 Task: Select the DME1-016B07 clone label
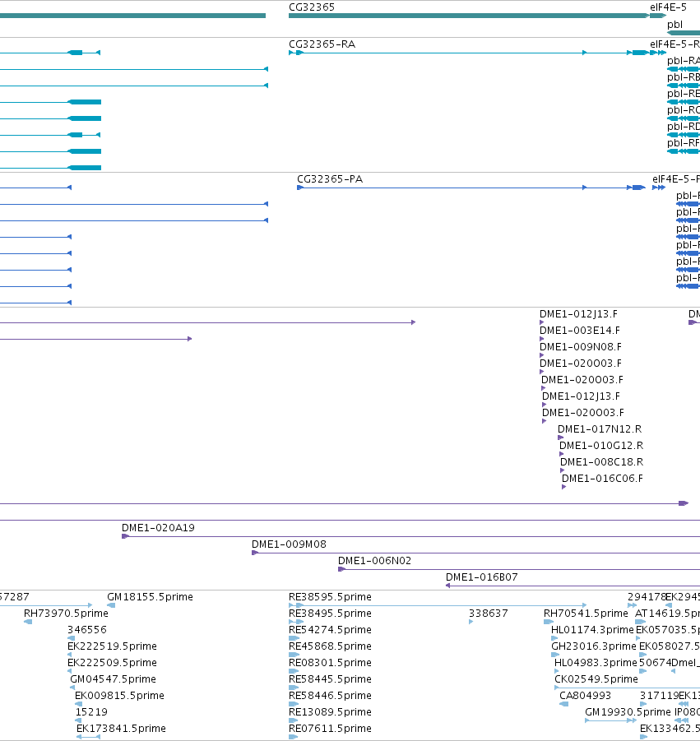pyautogui.click(x=482, y=577)
